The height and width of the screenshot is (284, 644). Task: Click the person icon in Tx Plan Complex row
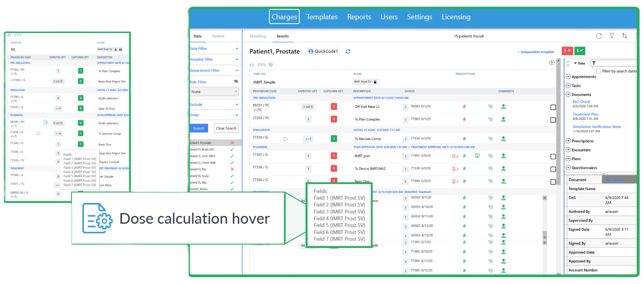[503, 119]
